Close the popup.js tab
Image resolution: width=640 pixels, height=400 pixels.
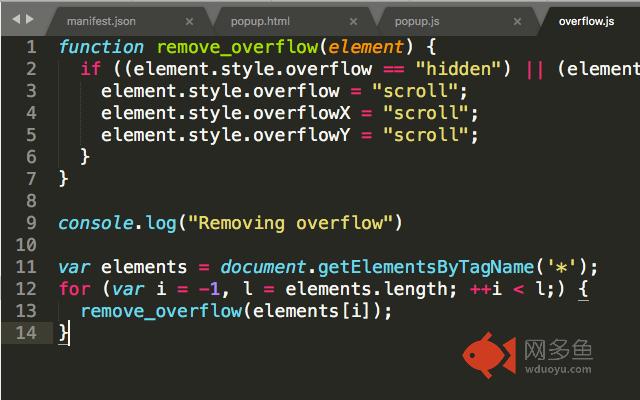517,21
